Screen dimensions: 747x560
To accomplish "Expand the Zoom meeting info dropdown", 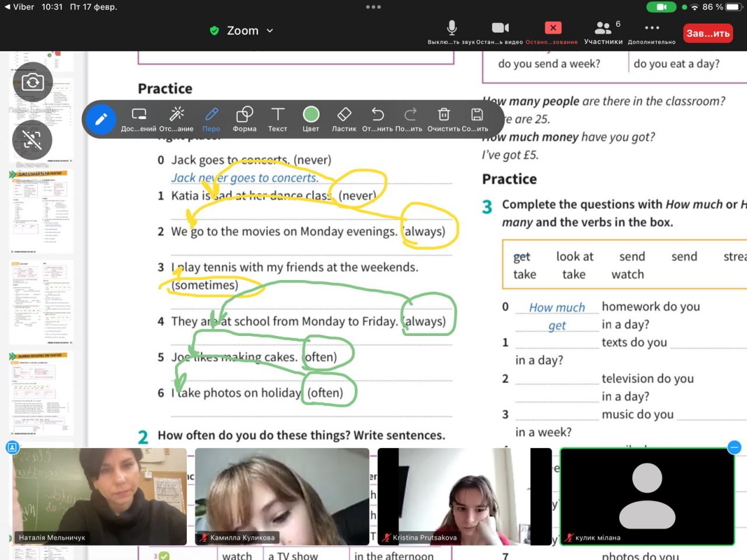I will point(270,31).
